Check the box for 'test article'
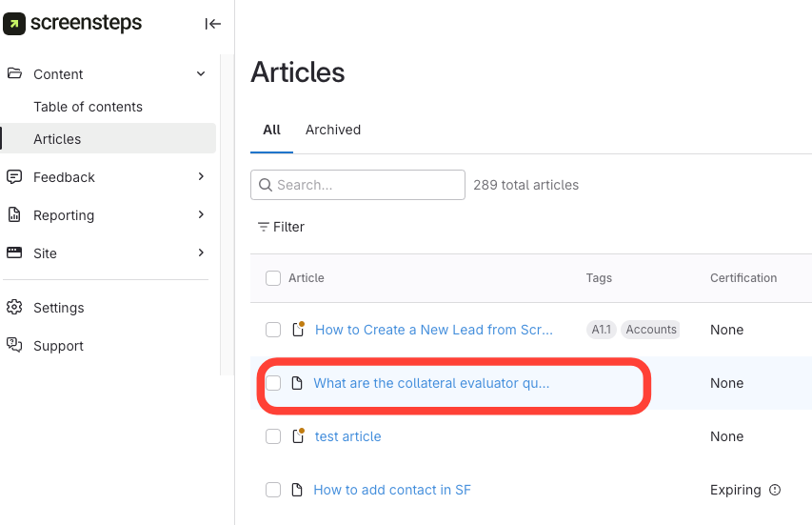Viewport: 812px width, 525px height. (x=273, y=436)
